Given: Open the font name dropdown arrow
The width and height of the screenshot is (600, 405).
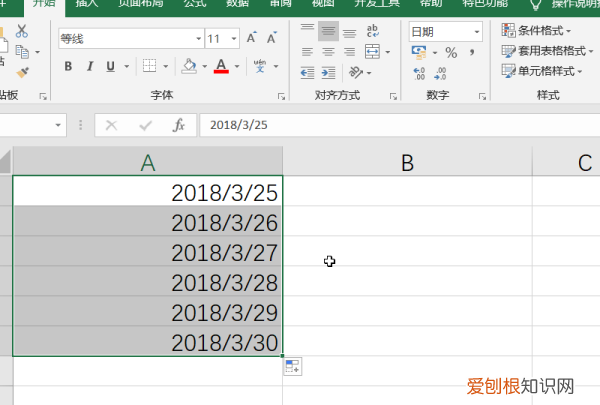Looking at the screenshot, I should [199, 39].
